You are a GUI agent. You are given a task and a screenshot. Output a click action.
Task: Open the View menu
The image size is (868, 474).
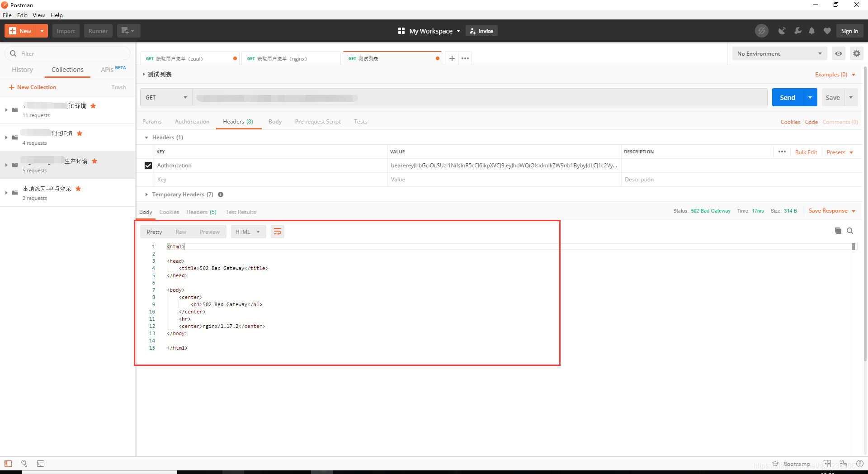coord(38,15)
